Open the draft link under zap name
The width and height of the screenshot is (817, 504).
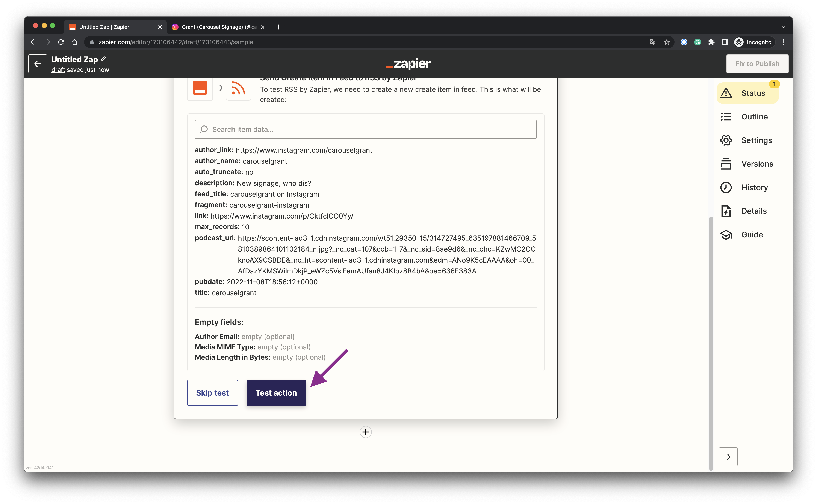(58, 70)
